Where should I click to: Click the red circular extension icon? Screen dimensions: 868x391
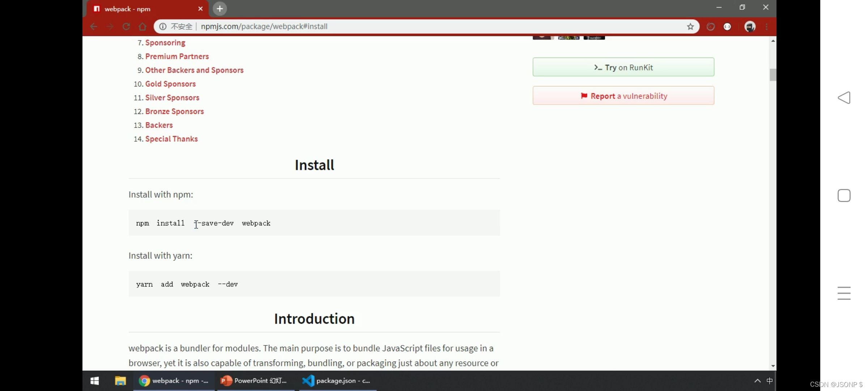711,26
